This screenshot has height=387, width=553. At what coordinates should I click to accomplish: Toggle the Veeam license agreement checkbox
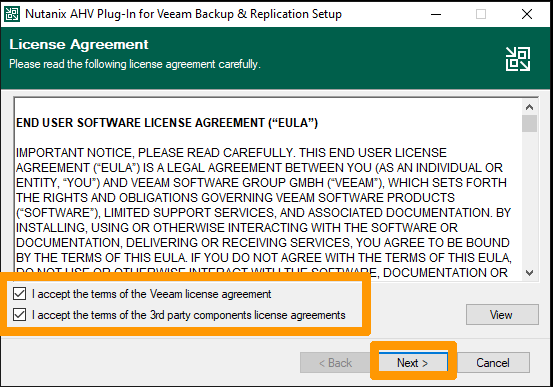19,294
